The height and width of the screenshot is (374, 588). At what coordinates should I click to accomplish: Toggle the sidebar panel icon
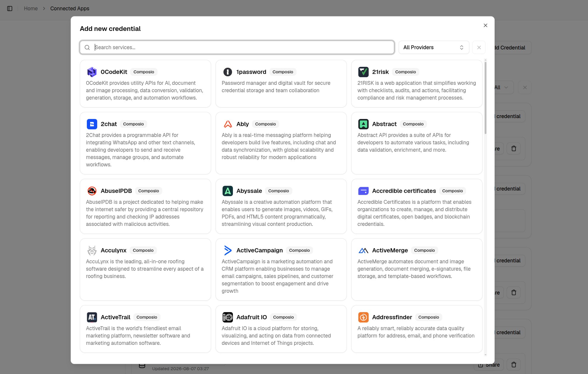pyautogui.click(x=10, y=9)
